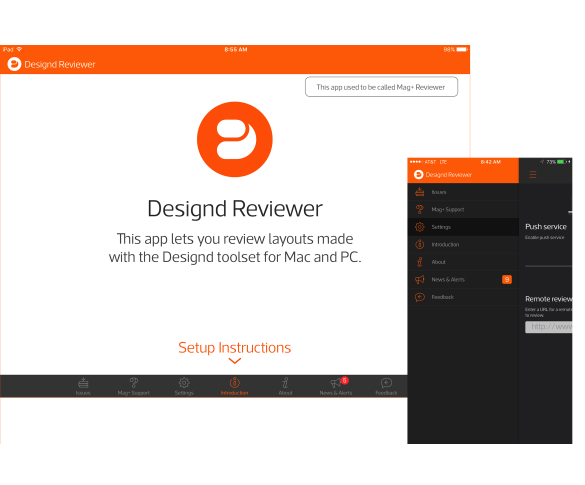Viewport: 585px width, 485px height.
Task: Expand the chevron below Setup Instructions
Action: [x=235, y=361]
